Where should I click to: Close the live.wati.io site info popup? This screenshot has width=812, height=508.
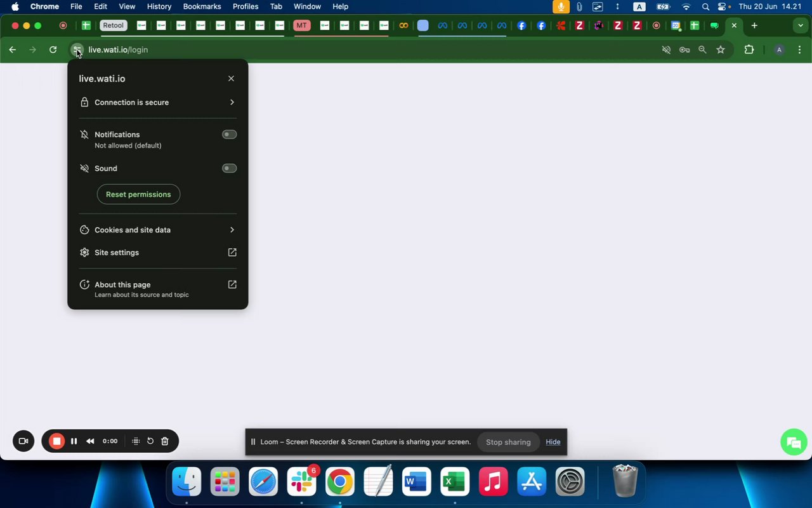[x=231, y=79]
